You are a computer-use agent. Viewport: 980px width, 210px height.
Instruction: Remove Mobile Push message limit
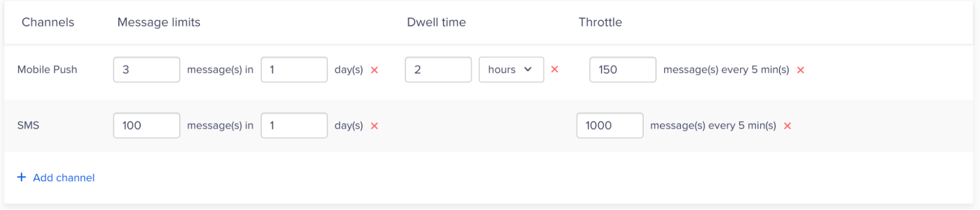pyautogui.click(x=375, y=70)
